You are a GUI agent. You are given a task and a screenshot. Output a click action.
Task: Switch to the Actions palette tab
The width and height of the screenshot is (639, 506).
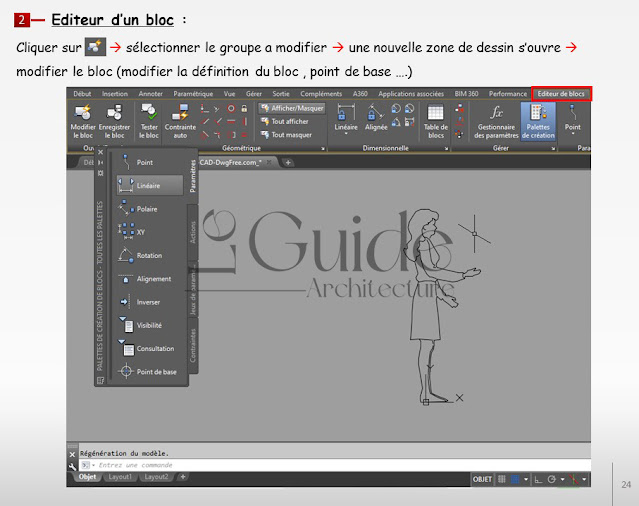click(193, 232)
